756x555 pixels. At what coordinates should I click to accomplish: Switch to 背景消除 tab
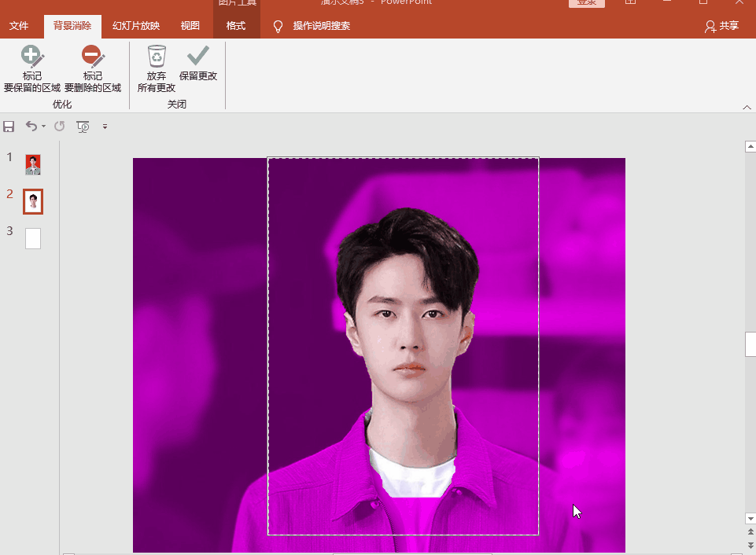(x=72, y=26)
